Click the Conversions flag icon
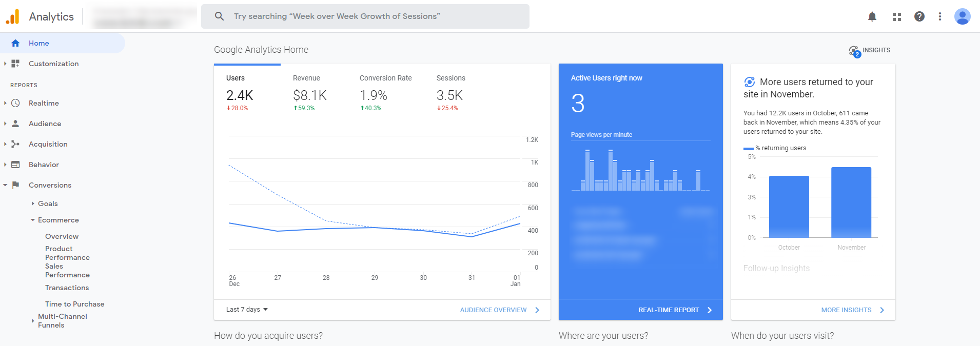980x346 pixels. coord(15,185)
